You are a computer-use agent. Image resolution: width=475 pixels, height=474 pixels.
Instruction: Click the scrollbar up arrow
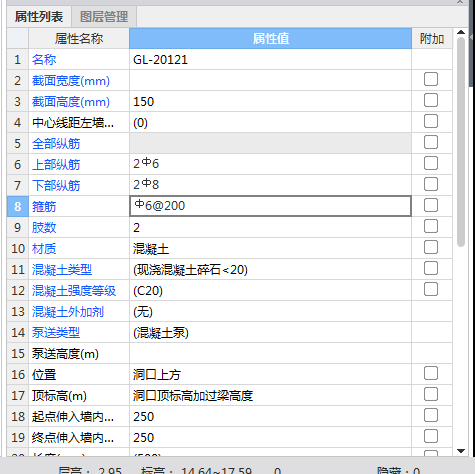point(461,32)
